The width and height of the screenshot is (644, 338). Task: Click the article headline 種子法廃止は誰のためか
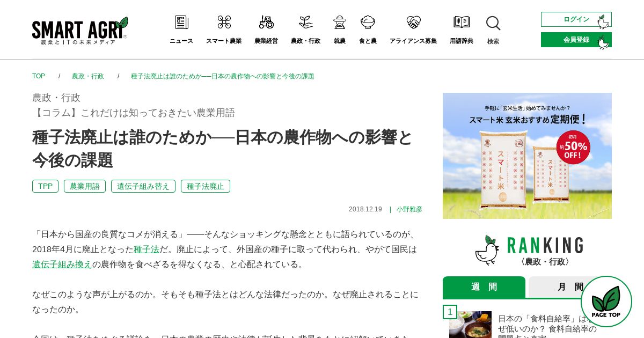point(222,149)
